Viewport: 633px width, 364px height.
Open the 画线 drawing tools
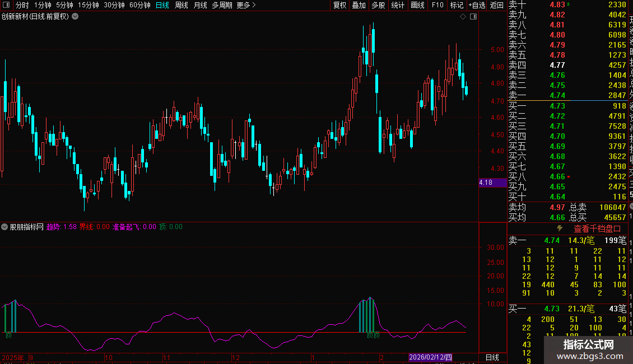tap(417, 5)
